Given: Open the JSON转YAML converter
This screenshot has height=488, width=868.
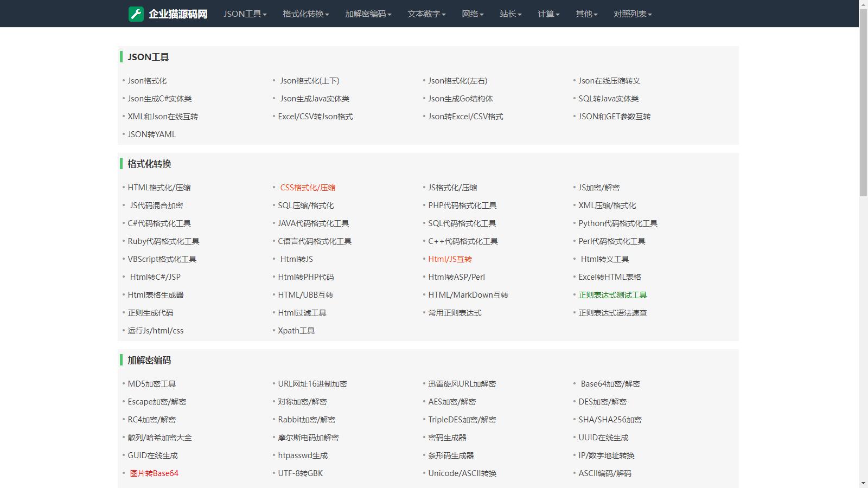Looking at the screenshot, I should click(152, 134).
